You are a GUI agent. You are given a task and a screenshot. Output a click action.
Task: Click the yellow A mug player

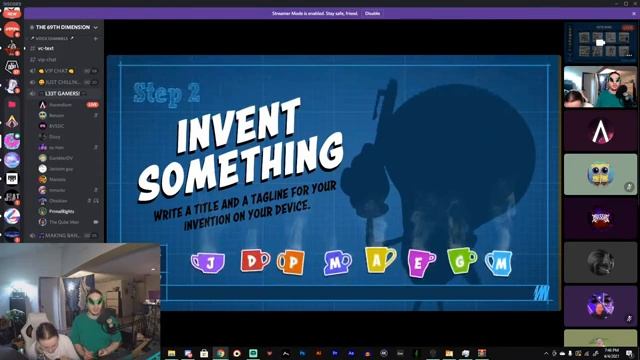pyautogui.click(x=380, y=259)
